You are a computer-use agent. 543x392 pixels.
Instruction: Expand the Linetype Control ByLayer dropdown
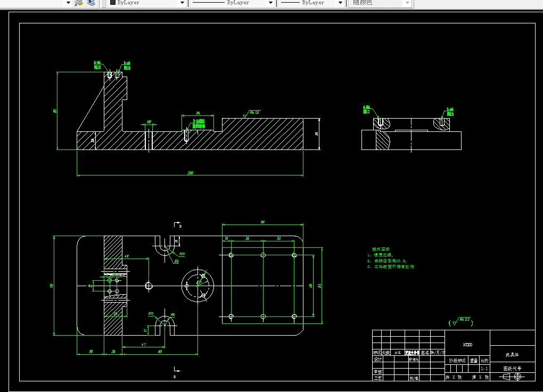(271, 3)
